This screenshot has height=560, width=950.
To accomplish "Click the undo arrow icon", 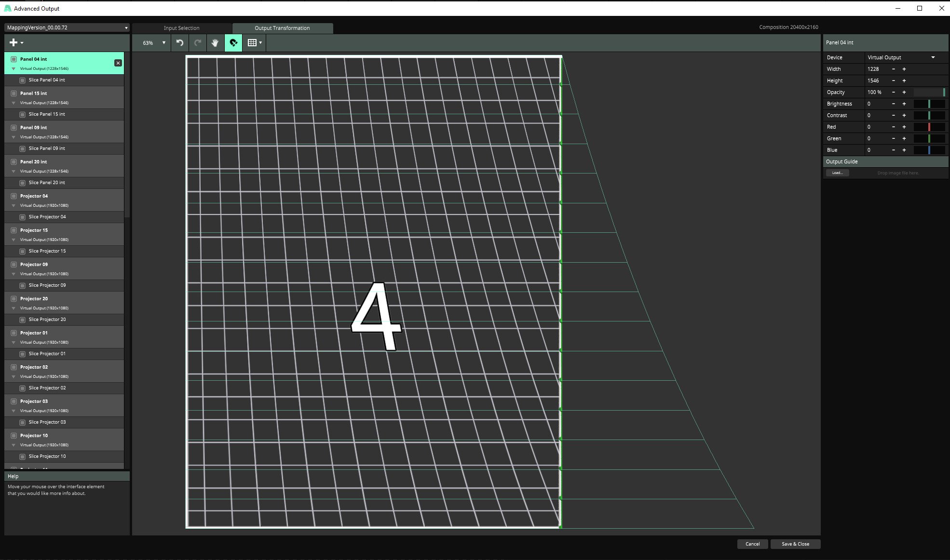I will pyautogui.click(x=180, y=43).
